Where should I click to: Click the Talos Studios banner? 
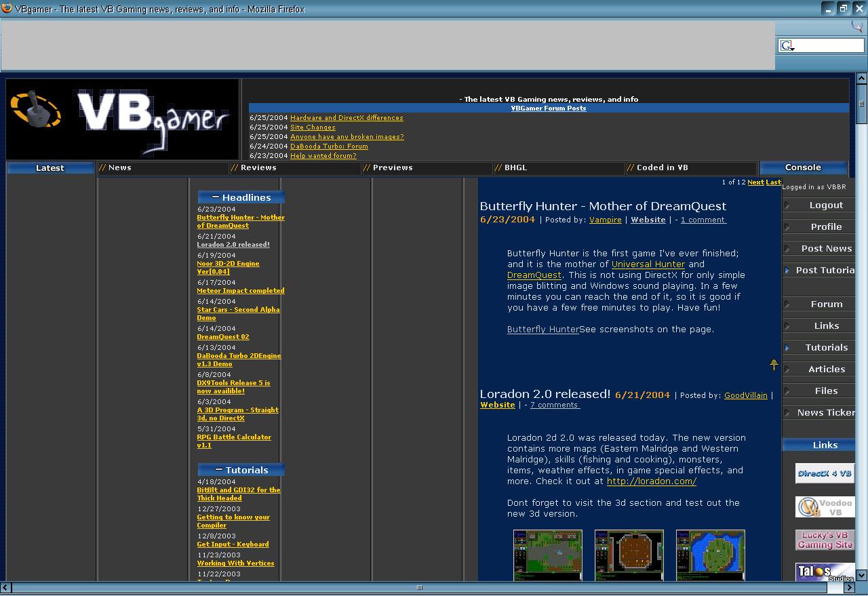pos(825,572)
